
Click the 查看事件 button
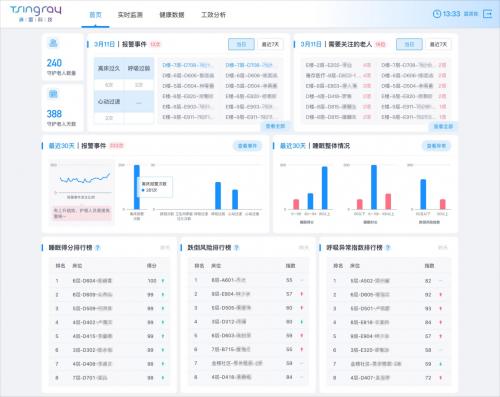pyautogui.click(x=247, y=146)
